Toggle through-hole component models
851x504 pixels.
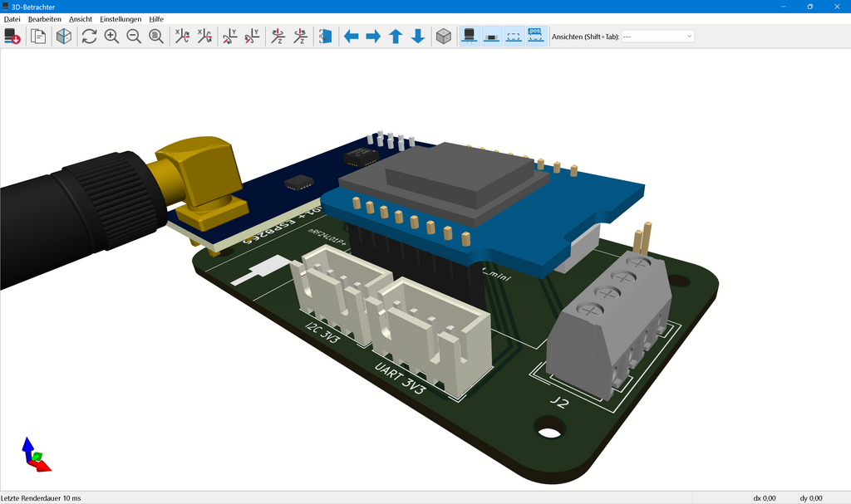tap(470, 37)
